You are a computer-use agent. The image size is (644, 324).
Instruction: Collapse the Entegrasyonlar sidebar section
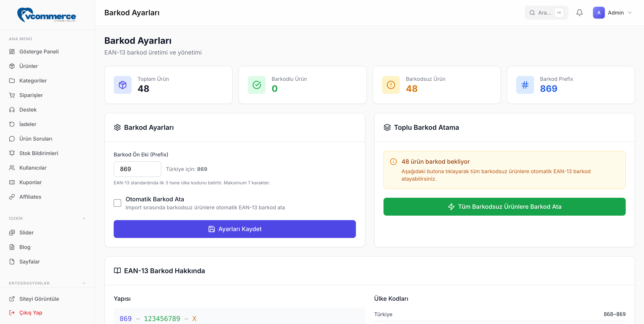click(84, 283)
